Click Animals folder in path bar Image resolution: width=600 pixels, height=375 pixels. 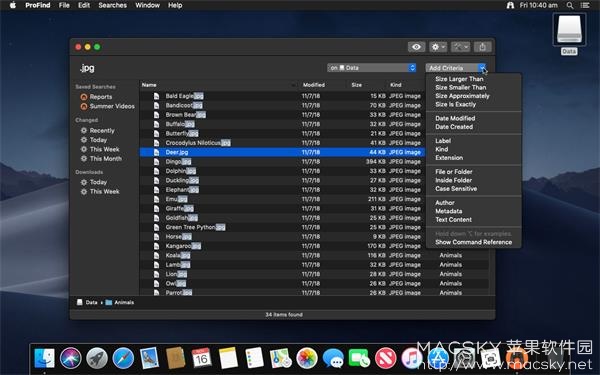120,302
